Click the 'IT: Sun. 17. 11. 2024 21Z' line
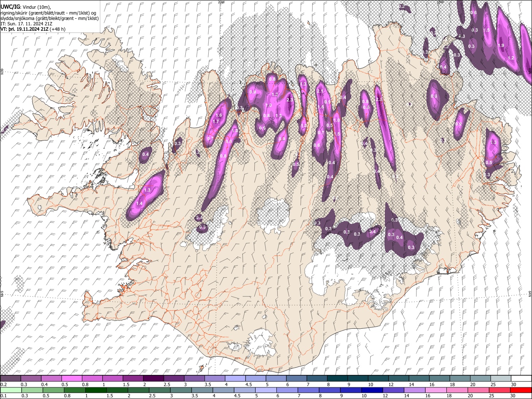The height and width of the screenshot is (399, 532). (x=26, y=24)
